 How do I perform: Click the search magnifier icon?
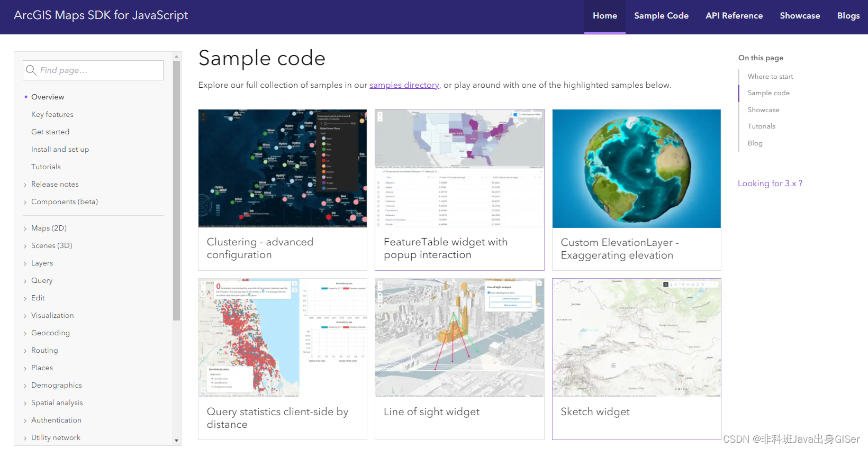coord(31,70)
